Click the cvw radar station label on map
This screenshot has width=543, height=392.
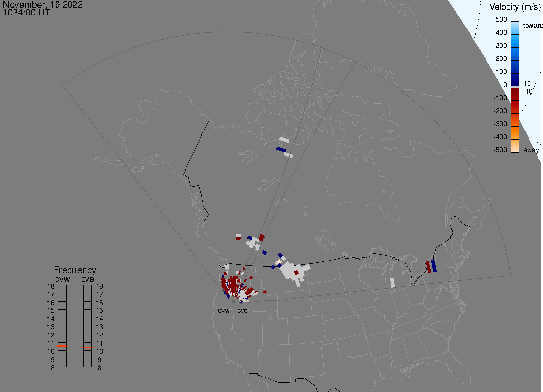point(223,311)
